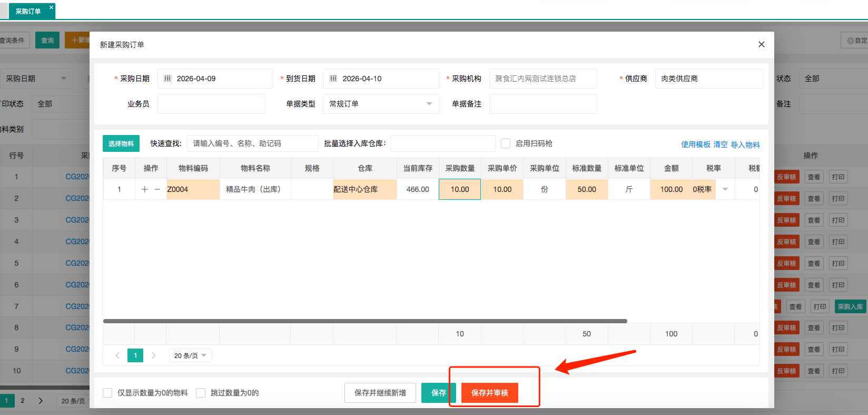Click the 采购单价 cell 10.00
This screenshot has height=415, width=868.
tap(502, 189)
